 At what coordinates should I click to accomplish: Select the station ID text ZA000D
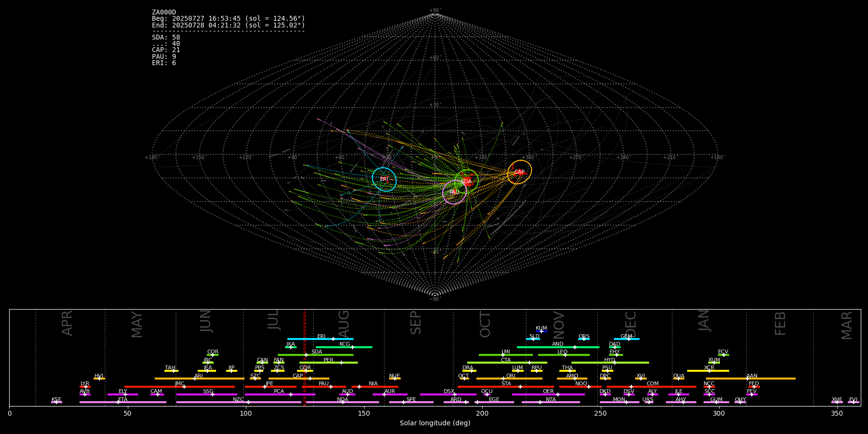pyautogui.click(x=164, y=13)
